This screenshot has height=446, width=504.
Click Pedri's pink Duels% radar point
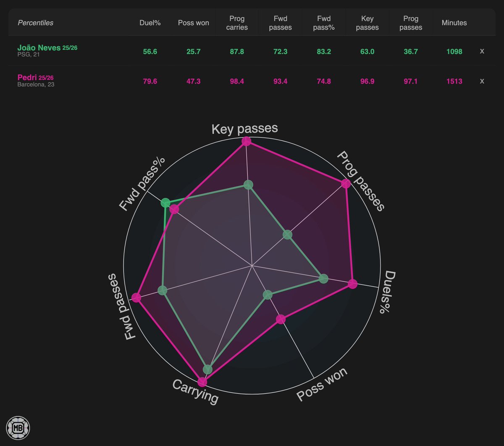click(352, 284)
